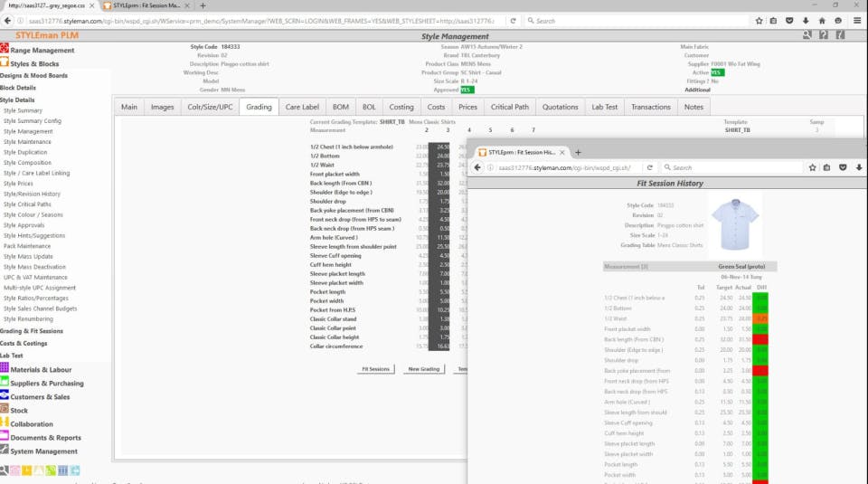Open new tab in Fit Session popup window

point(578,152)
